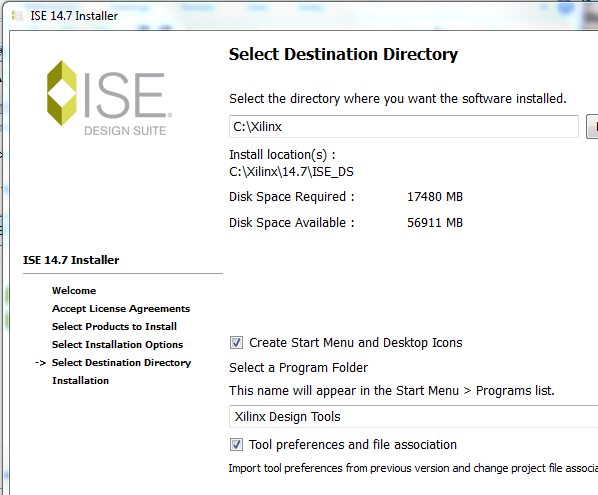Toggle Create Start Menu and Desktop Icons checkbox
598x495 pixels.
(x=236, y=342)
